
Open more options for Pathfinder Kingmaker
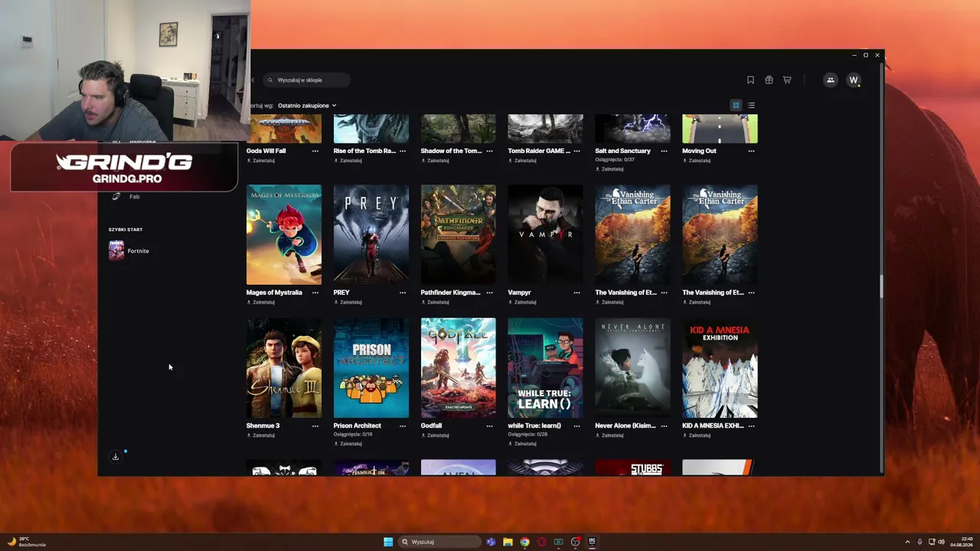click(x=490, y=293)
